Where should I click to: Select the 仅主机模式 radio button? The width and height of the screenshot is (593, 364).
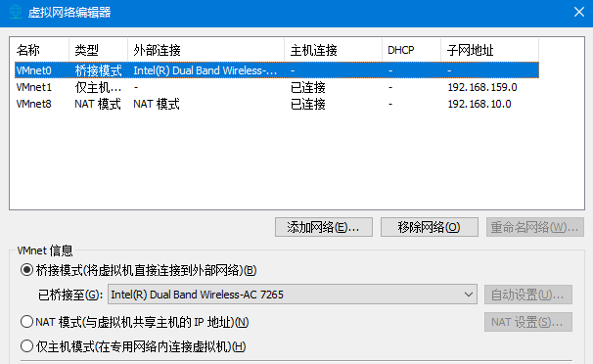tap(26, 346)
